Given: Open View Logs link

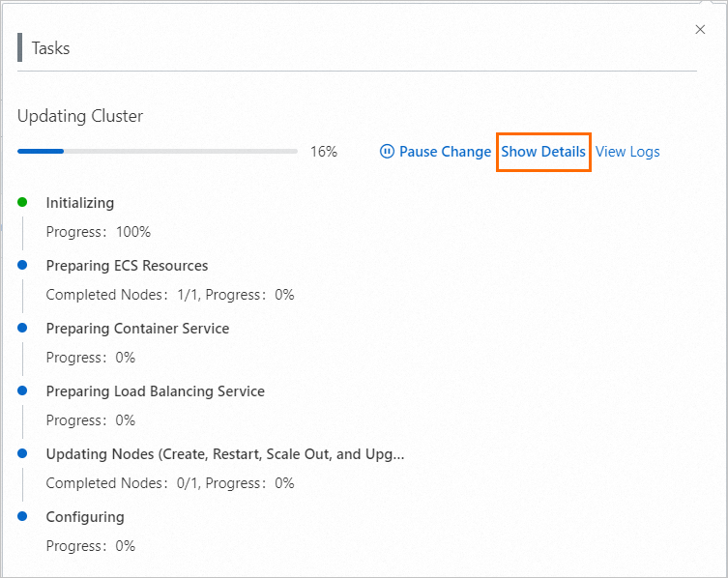Looking at the screenshot, I should pyautogui.click(x=627, y=152).
